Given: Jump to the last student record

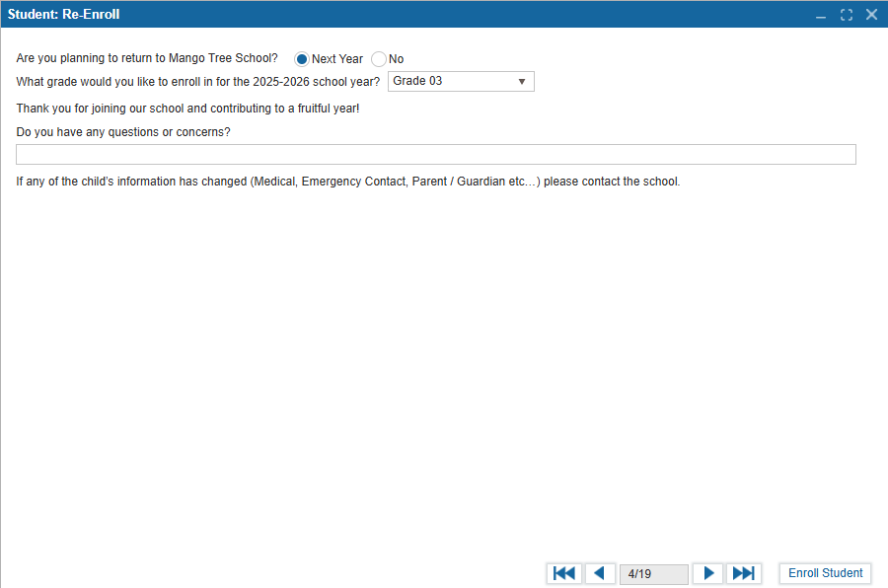Looking at the screenshot, I should click(x=743, y=573).
